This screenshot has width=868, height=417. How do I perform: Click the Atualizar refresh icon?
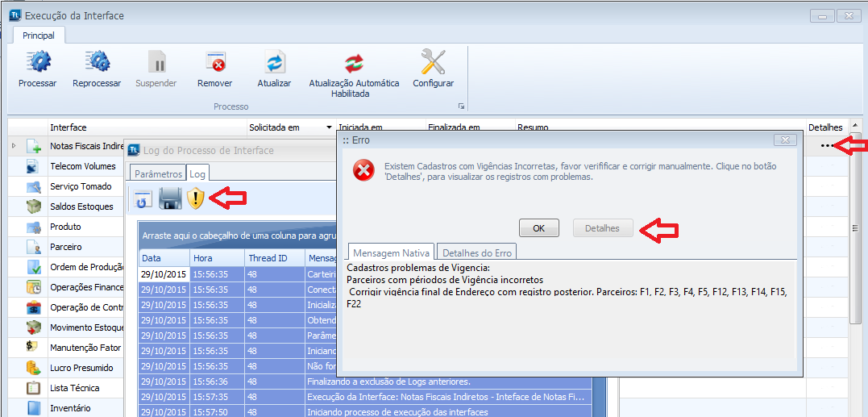click(275, 62)
